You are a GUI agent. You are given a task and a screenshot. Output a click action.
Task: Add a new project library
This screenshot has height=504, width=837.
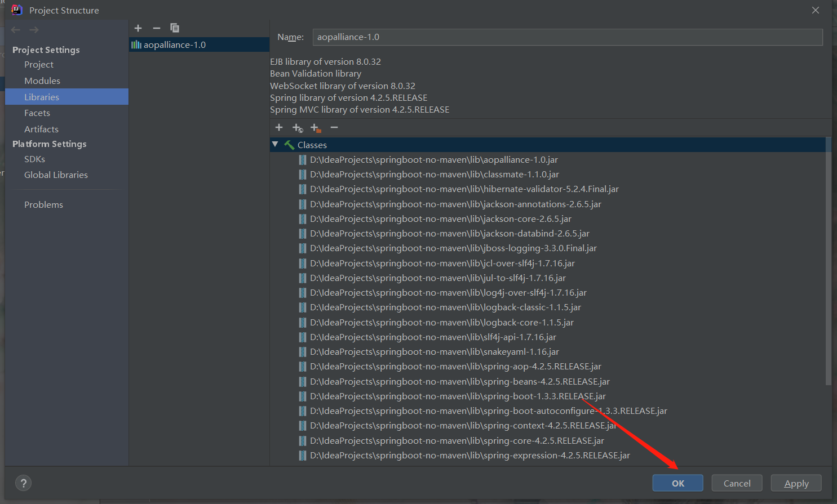tap(138, 28)
